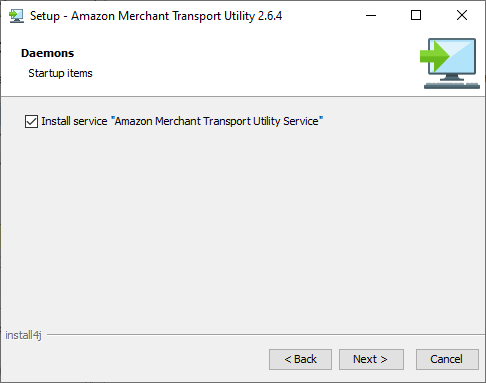Click the "Amazon Merchant Transport Utility Service" checkbox label

182,121
